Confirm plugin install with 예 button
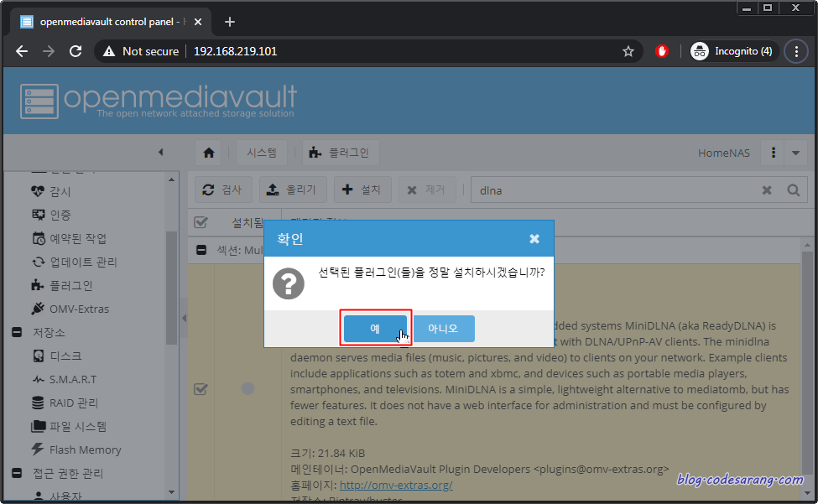This screenshot has height=504, width=818. click(375, 329)
